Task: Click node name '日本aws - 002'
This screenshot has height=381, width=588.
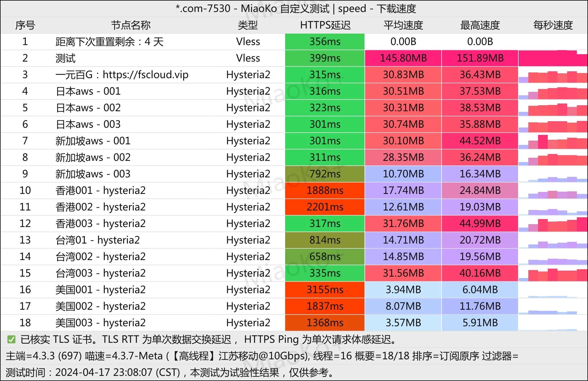Action: [88, 108]
